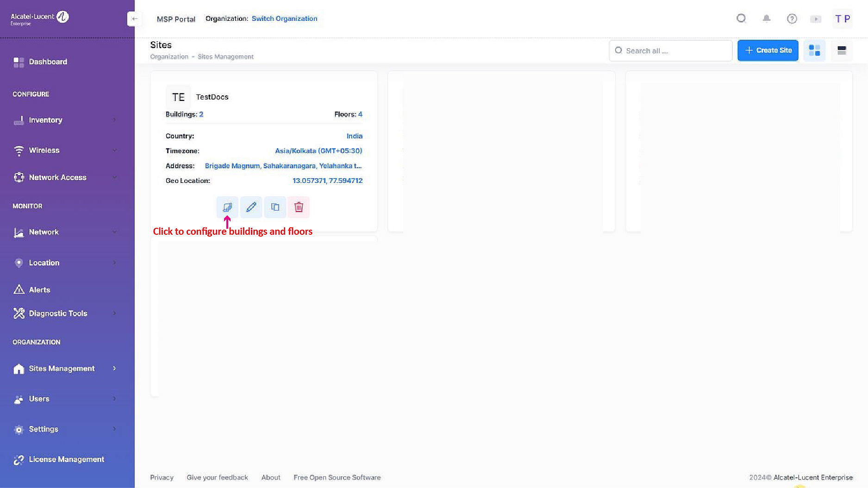Click the configure buildings and floors icon
This screenshot has width=868, height=488.
227,207
